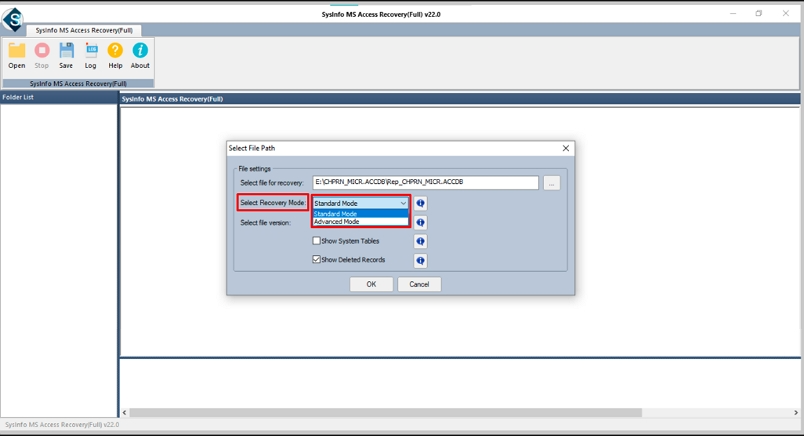804x436 pixels.
Task: Open the Log toolbar icon
Action: tap(91, 51)
